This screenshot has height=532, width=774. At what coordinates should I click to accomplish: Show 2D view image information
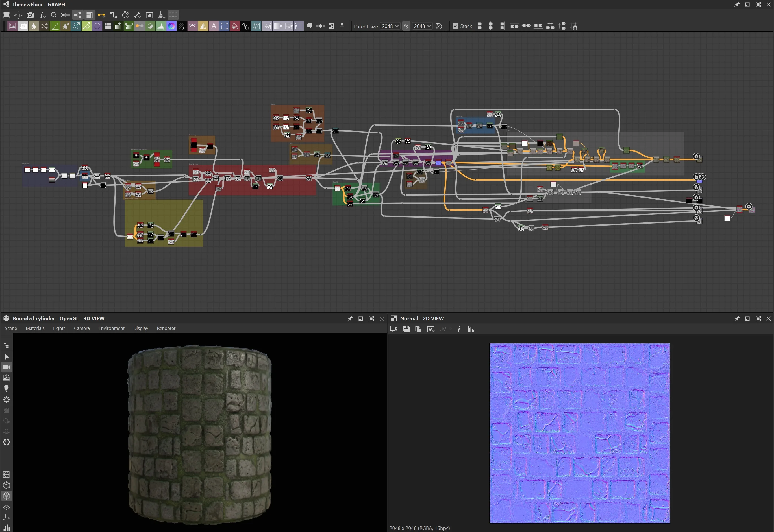(x=459, y=329)
